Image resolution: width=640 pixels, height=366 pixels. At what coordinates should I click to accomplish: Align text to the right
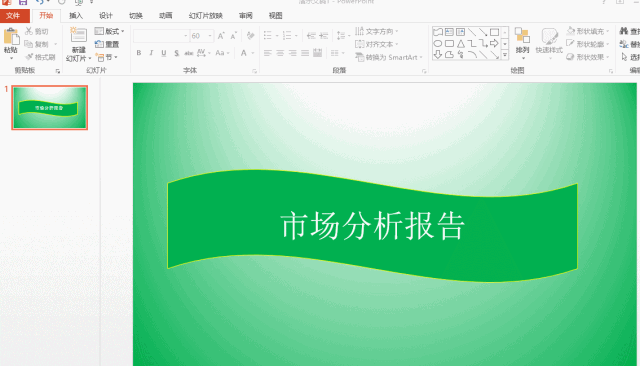pyautogui.click(x=293, y=53)
